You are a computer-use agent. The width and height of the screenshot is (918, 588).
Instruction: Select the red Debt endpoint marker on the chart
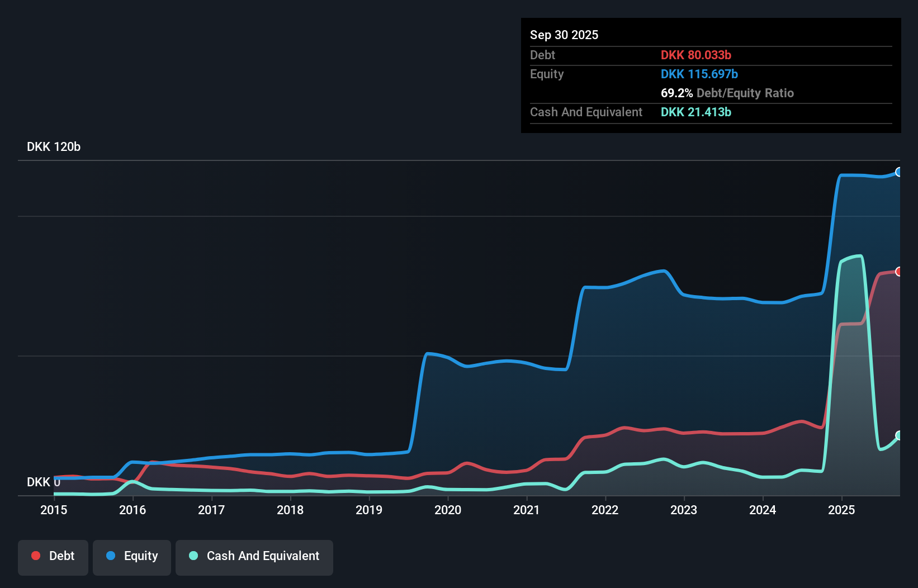click(899, 272)
